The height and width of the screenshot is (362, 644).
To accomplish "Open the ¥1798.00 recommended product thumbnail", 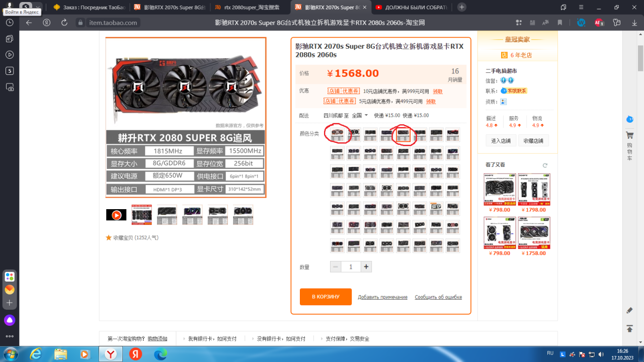I will pyautogui.click(x=533, y=189).
